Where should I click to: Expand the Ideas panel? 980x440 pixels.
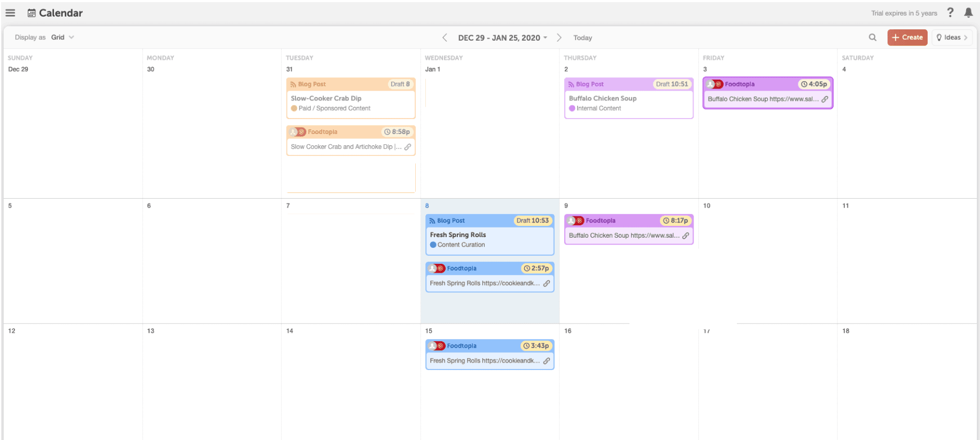[952, 37]
